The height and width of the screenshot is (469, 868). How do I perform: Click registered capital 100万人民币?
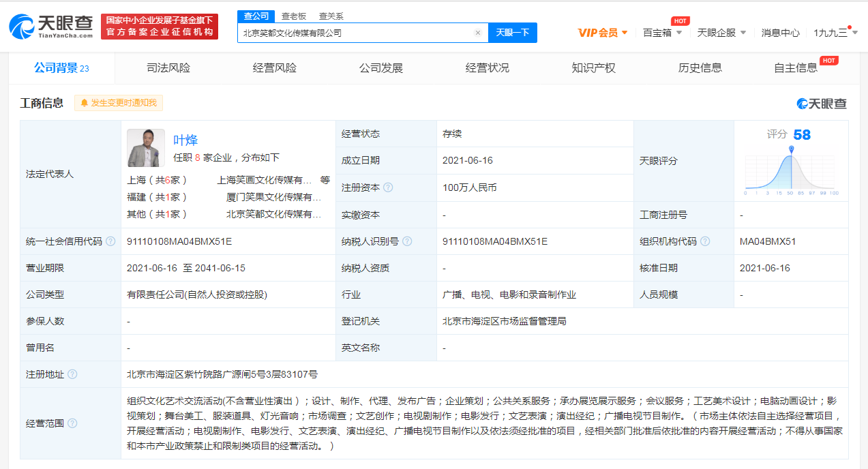pos(470,187)
